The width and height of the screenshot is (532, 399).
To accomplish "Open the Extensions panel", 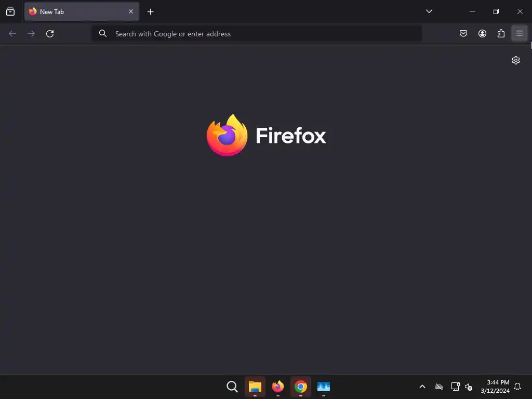I will [x=501, y=33].
